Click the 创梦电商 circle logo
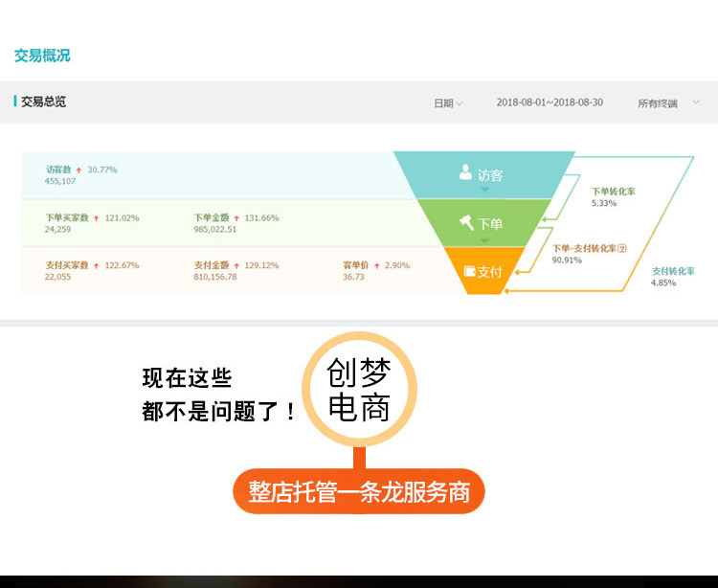This screenshot has width=718, height=588. [359, 389]
